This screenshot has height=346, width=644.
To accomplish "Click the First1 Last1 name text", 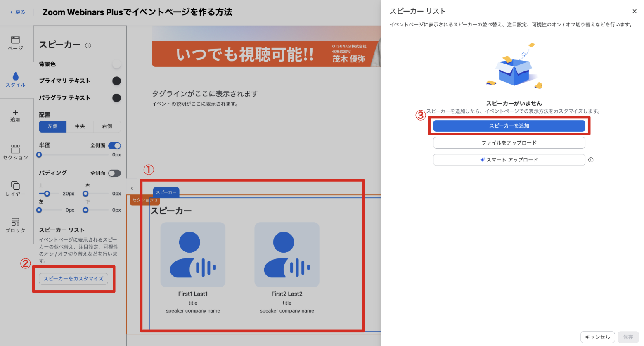I will click(193, 294).
